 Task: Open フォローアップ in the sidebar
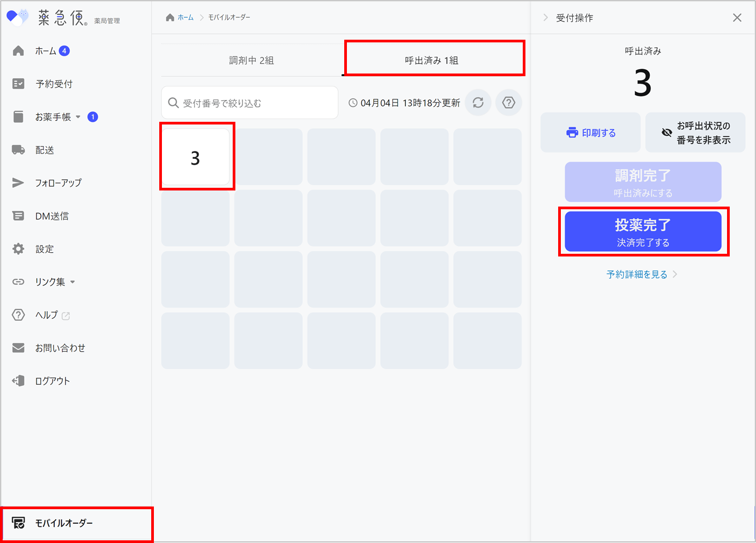(x=58, y=183)
